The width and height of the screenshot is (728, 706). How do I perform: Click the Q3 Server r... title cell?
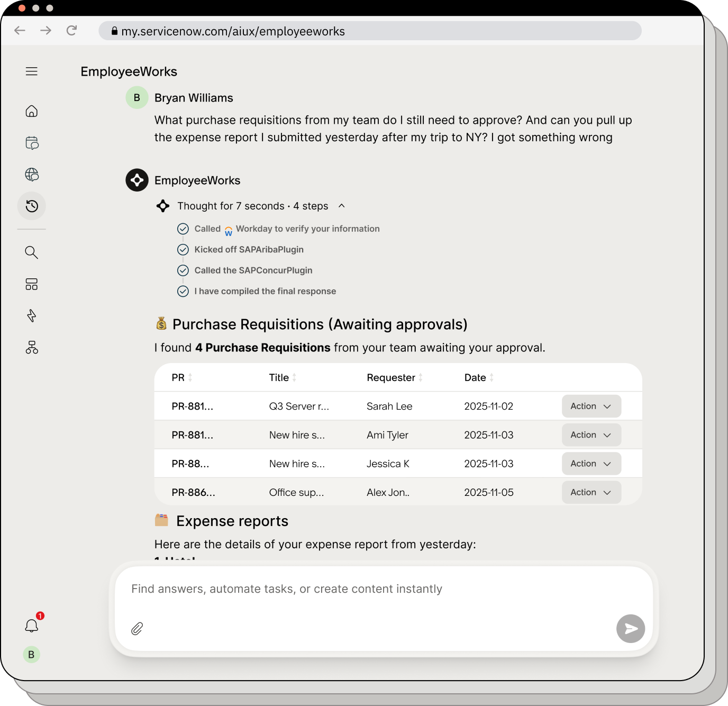[299, 406]
